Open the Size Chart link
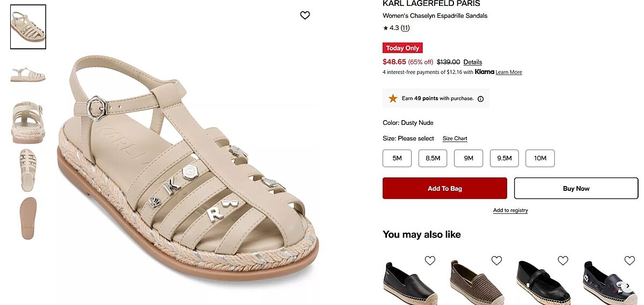 click(x=455, y=139)
